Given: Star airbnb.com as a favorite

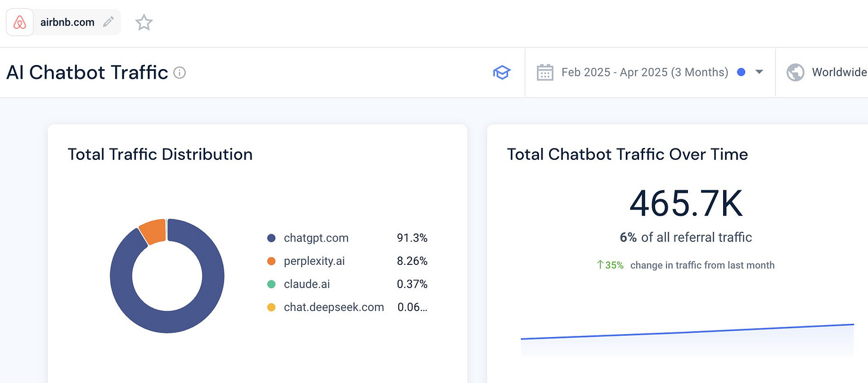Looking at the screenshot, I should coord(144,23).
